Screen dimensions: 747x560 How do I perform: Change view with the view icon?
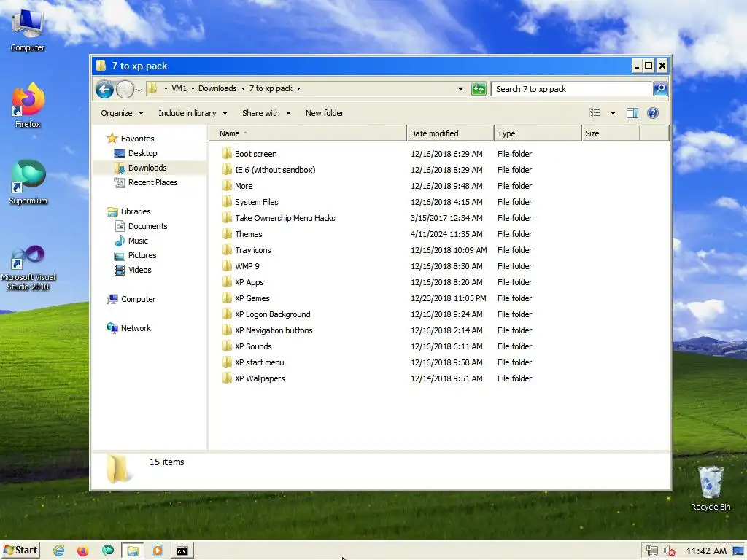click(x=595, y=113)
